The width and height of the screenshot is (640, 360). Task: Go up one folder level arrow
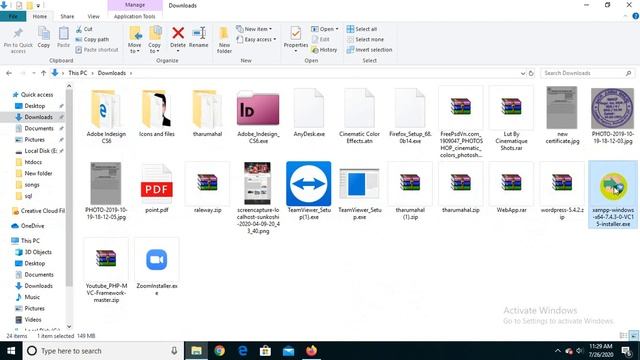(43, 73)
